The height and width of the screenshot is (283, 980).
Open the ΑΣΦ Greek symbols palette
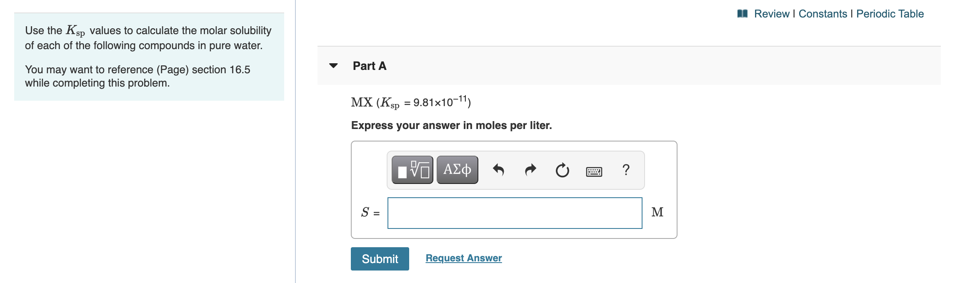coord(457,169)
